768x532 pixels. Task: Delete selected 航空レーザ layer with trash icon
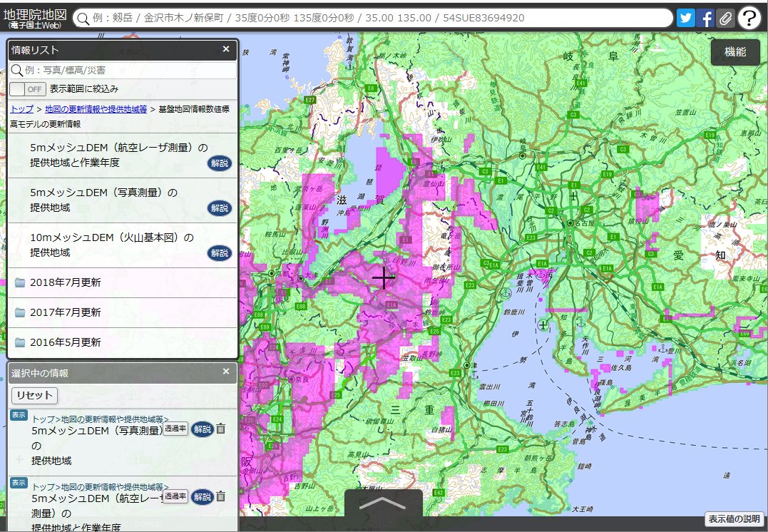(x=221, y=496)
